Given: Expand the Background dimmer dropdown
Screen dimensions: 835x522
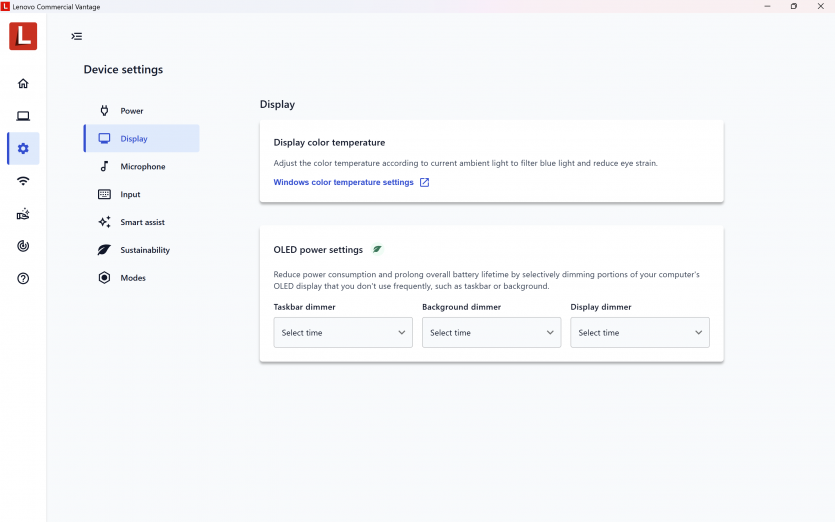Looking at the screenshot, I should [x=491, y=333].
